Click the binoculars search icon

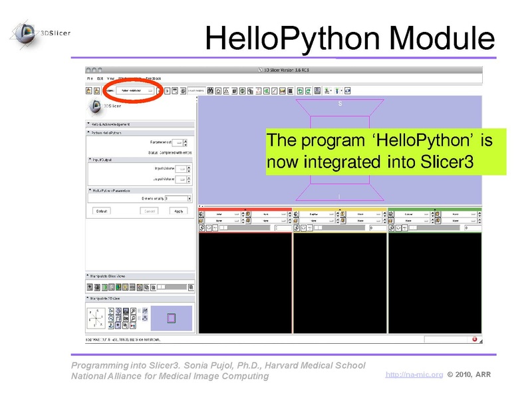(210, 90)
